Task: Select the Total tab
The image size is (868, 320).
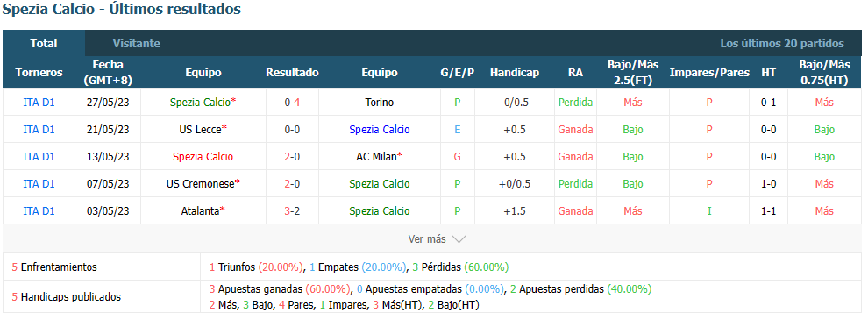Action: [x=44, y=43]
